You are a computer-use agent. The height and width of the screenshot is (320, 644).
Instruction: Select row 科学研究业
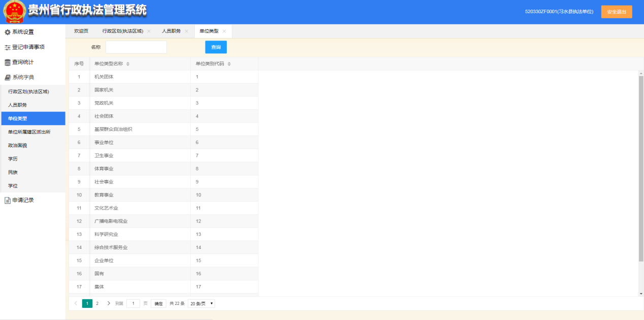pos(163,234)
